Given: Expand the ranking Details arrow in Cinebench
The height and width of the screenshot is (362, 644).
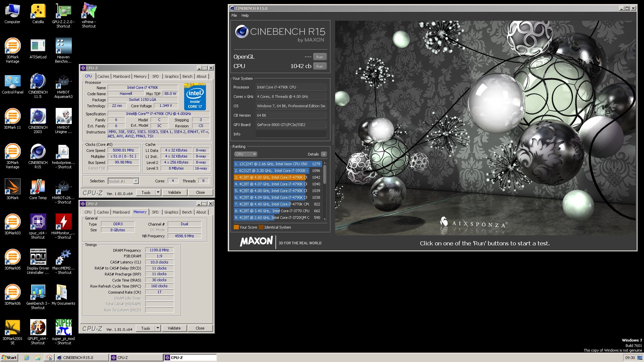Looking at the screenshot, I should (x=324, y=154).
